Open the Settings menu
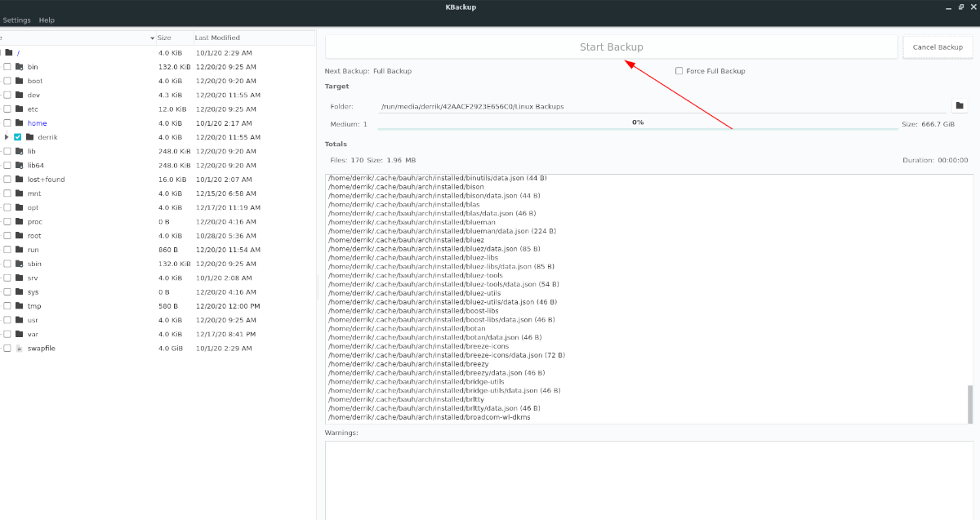Image resolution: width=980 pixels, height=520 pixels. click(16, 20)
